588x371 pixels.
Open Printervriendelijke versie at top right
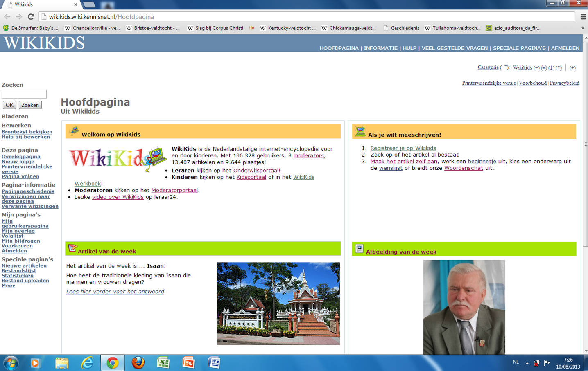tap(489, 83)
